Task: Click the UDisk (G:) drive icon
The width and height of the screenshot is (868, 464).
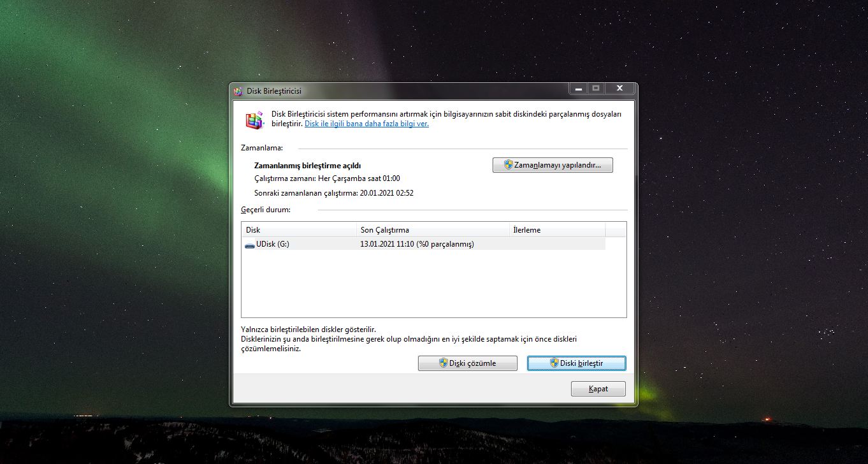Action: (249, 244)
